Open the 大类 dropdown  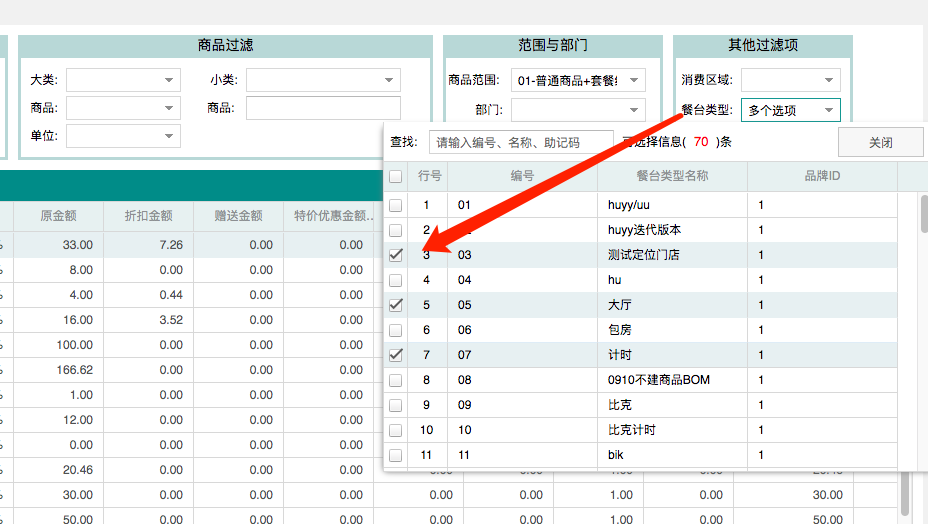pyautogui.click(x=123, y=80)
